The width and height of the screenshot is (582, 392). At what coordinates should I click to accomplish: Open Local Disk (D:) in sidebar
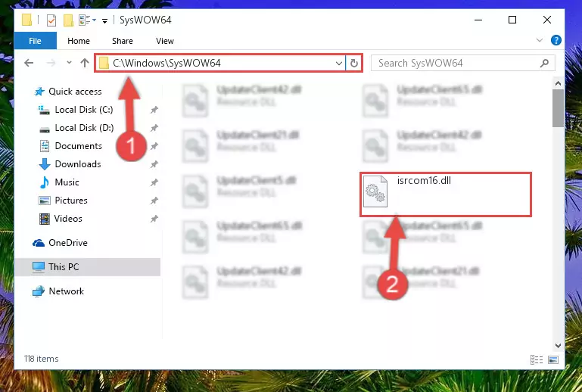(x=84, y=128)
